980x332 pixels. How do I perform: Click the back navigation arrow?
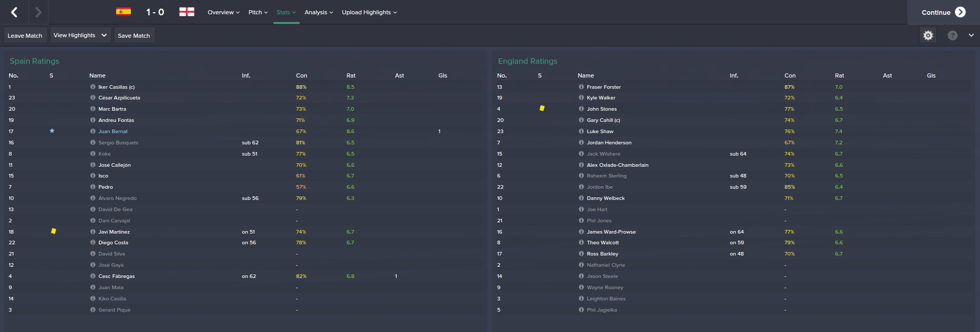click(14, 12)
